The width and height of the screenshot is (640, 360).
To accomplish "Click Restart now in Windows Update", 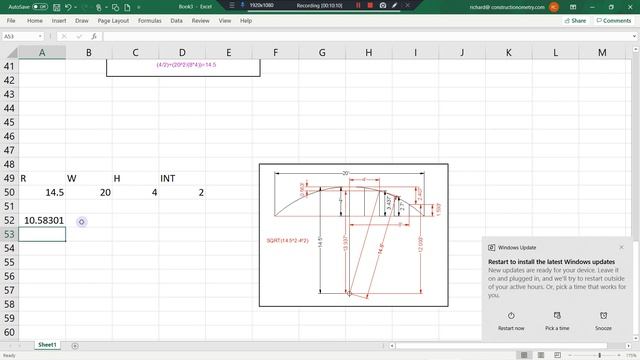I will [x=511, y=321].
